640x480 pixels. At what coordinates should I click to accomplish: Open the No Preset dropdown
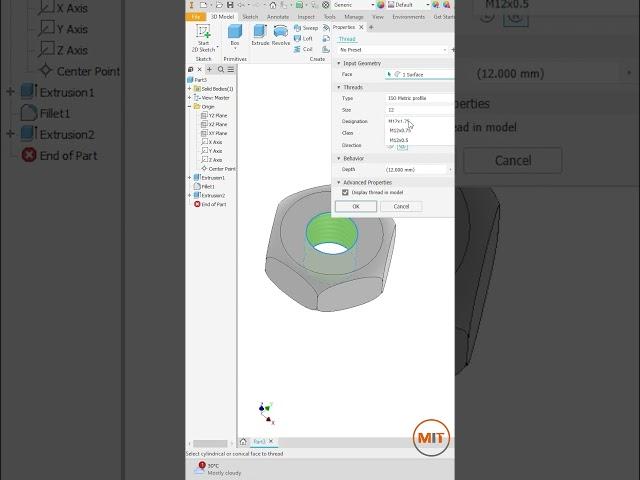tap(392, 50)
